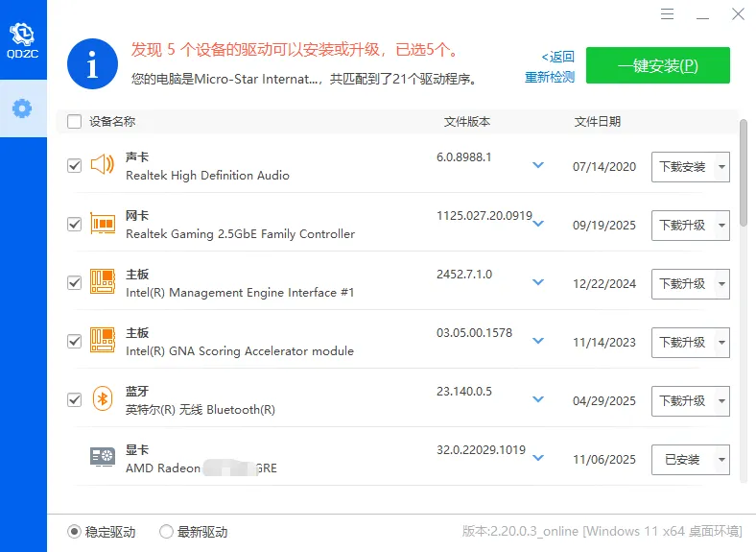756x552 pixels.
Task: Click the 返回 link
Action: coord(557,57)
